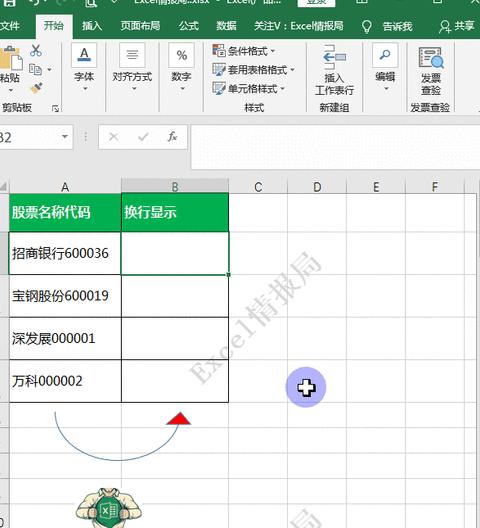Screen dimensions: 480x528
Task: Expand the Paste dropdown arrow
Action: [11, 90]
